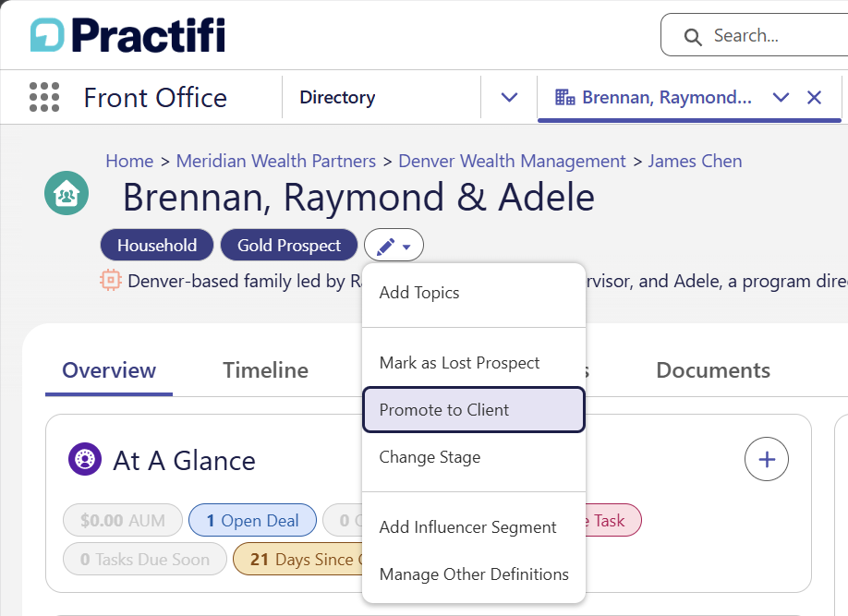Click the search magnifier icon

693,37
